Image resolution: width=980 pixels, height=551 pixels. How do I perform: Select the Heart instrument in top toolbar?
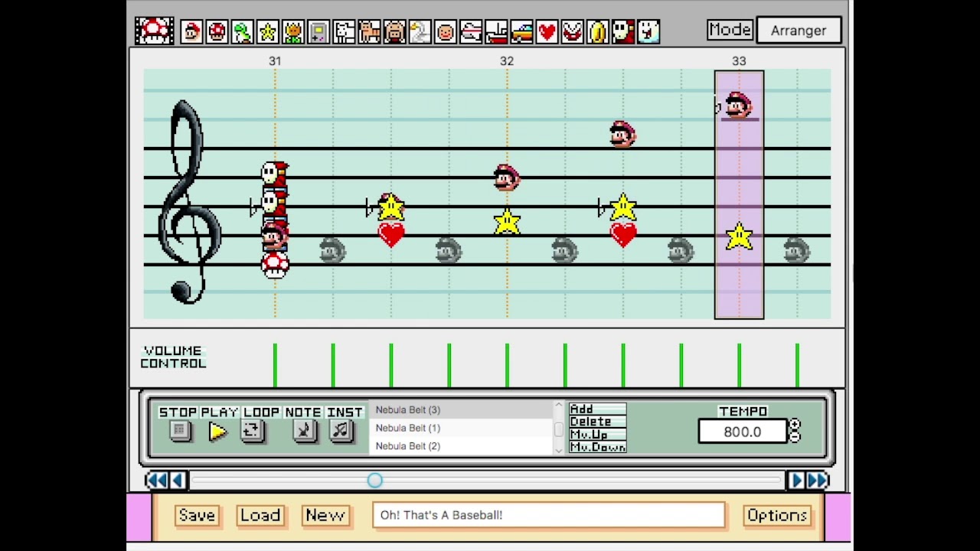tap(547, 31)
